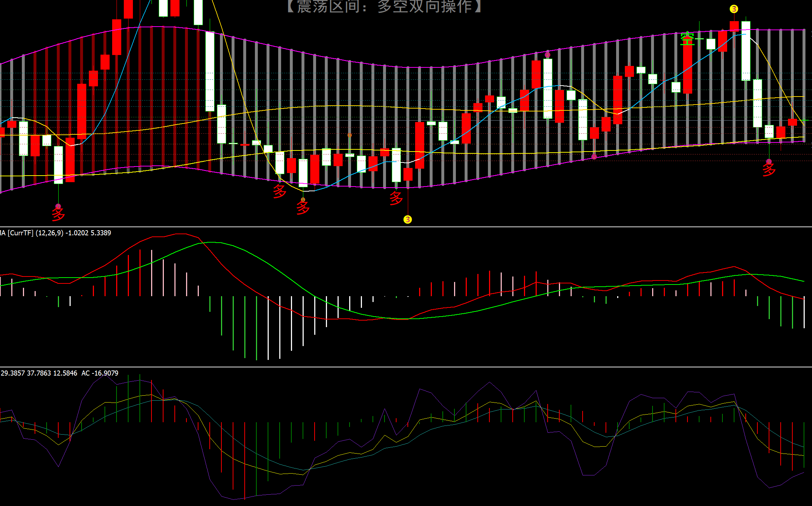Click the magenta 2 marker on lower band
Image resolution: width=812 pixels, height=506 pixels.
[x=594, y=157]
